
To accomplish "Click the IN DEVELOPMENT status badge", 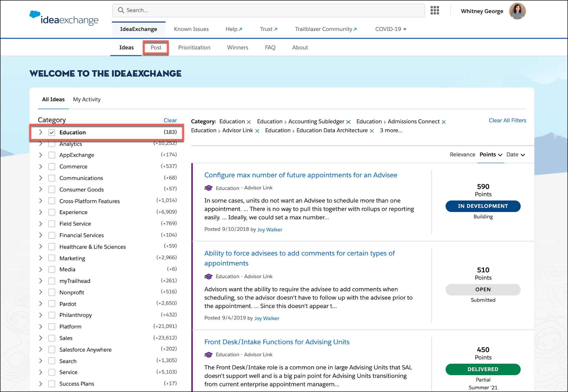I will (x=483, y=206).
